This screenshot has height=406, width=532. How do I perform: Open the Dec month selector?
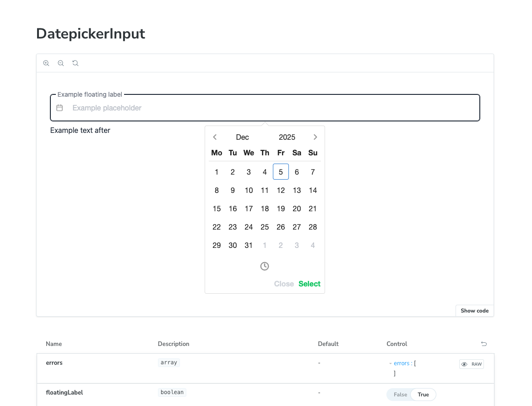[242, 137]
